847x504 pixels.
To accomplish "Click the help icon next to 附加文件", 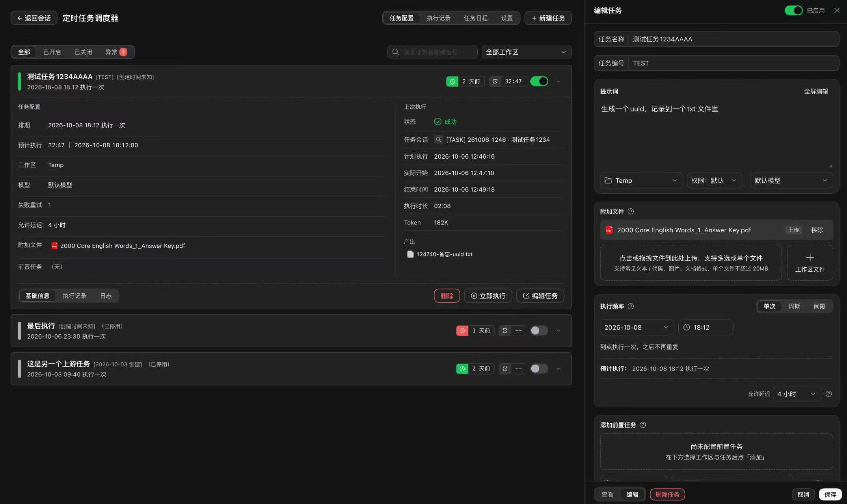I will (631, 211).
